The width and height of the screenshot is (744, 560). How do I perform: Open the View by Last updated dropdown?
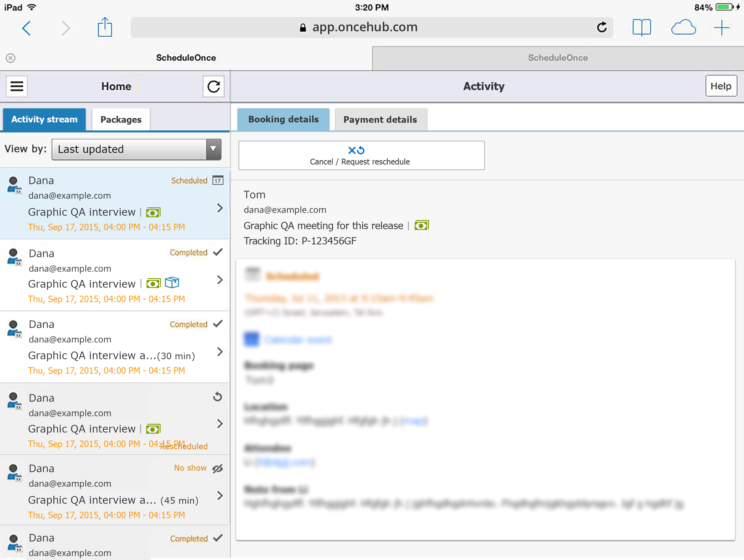[x=137, y=149]
